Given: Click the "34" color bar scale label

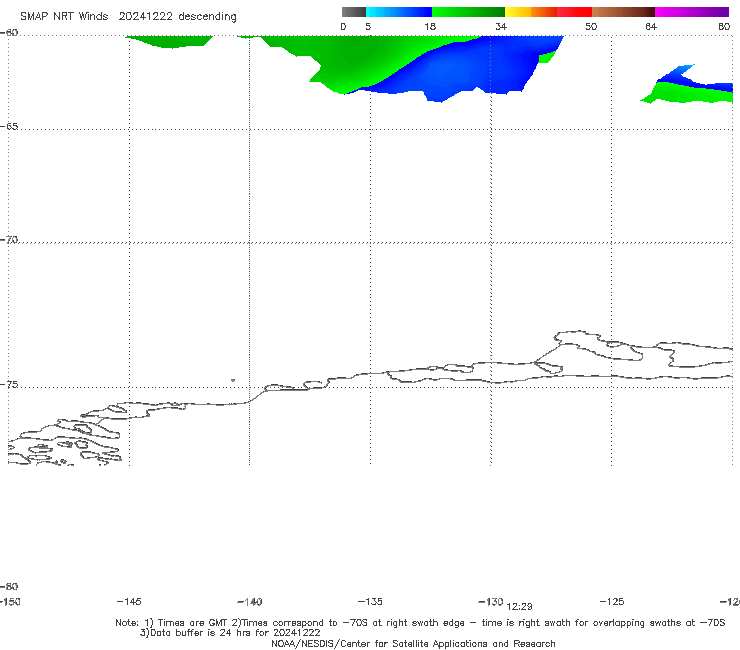Looking at the screenshot, I should [501, 26].
